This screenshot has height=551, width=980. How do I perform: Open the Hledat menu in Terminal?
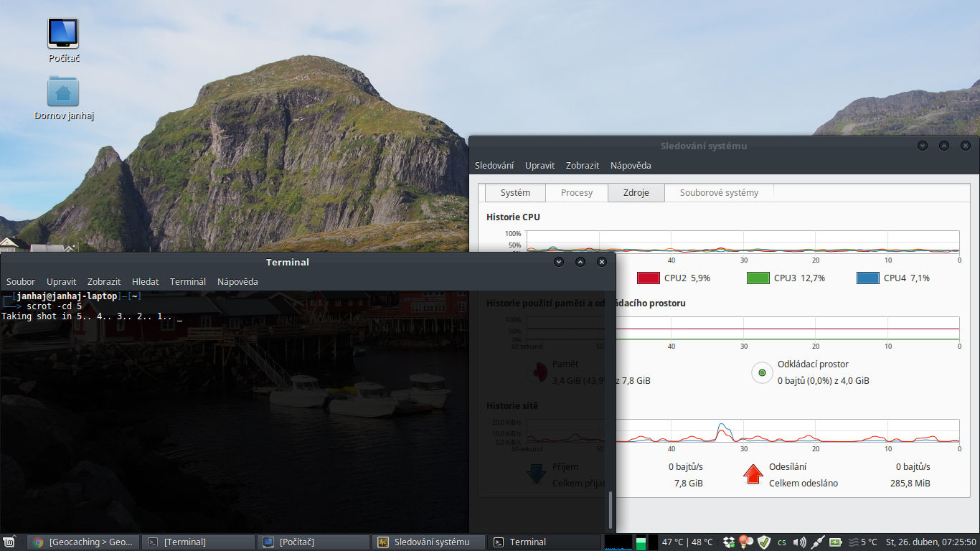tap(146, 281)
